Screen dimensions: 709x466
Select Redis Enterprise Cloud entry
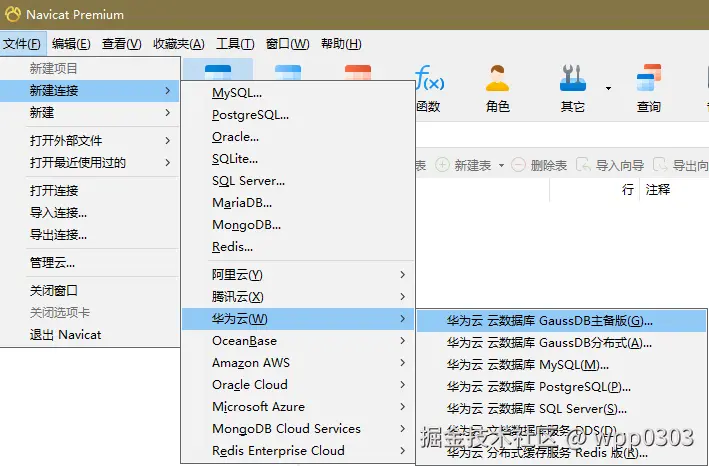click(x=298, y=451)
